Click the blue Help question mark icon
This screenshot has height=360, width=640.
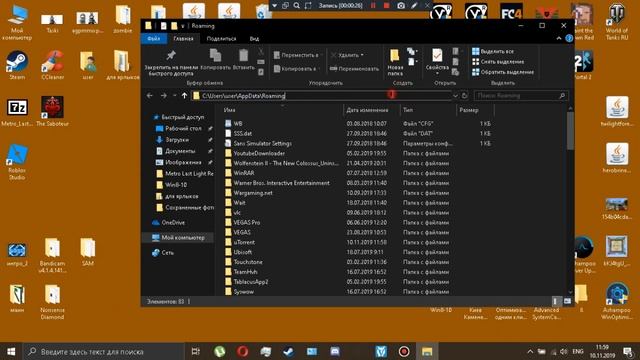pyautogui.click(x=569, y=38)
